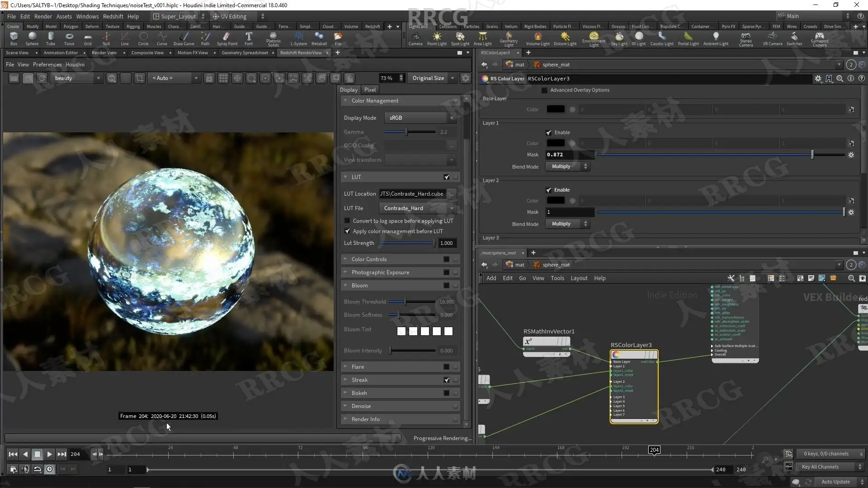
Task: Open the Display Mode sRGB dropdown
Action: [420, 118]
